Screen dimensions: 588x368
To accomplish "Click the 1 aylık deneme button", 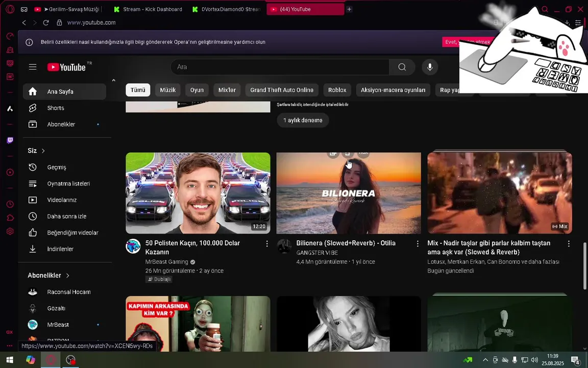I will pos(303,120).
